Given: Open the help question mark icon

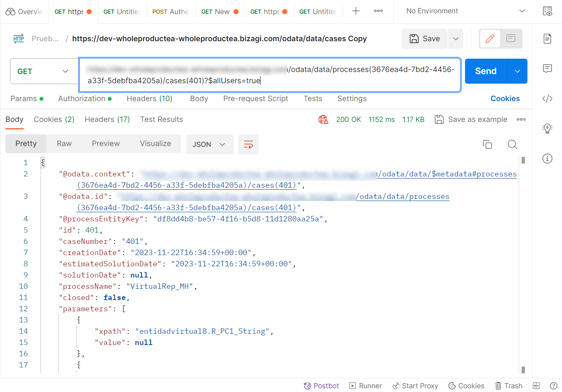Looking at the screenshot, I should click(553, 386).
